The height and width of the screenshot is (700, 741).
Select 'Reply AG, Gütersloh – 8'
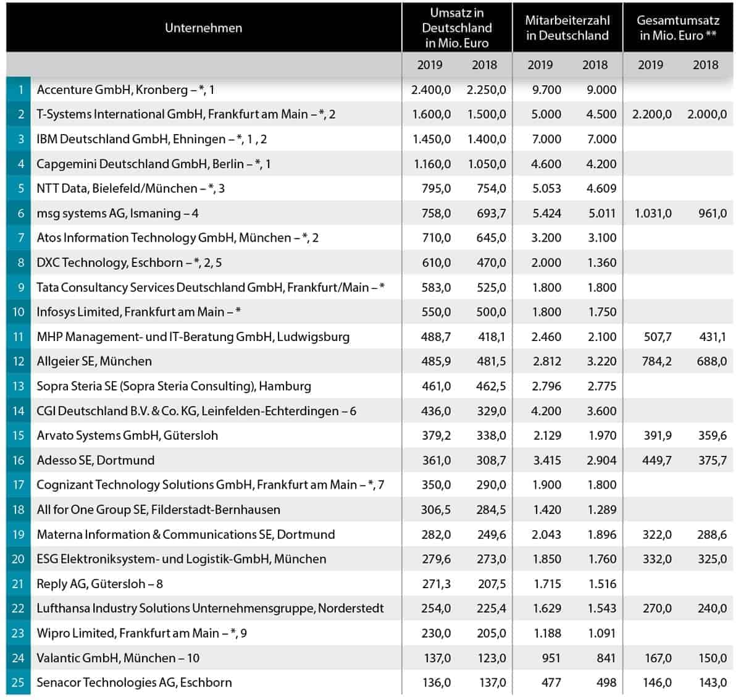tap(99, 584)
